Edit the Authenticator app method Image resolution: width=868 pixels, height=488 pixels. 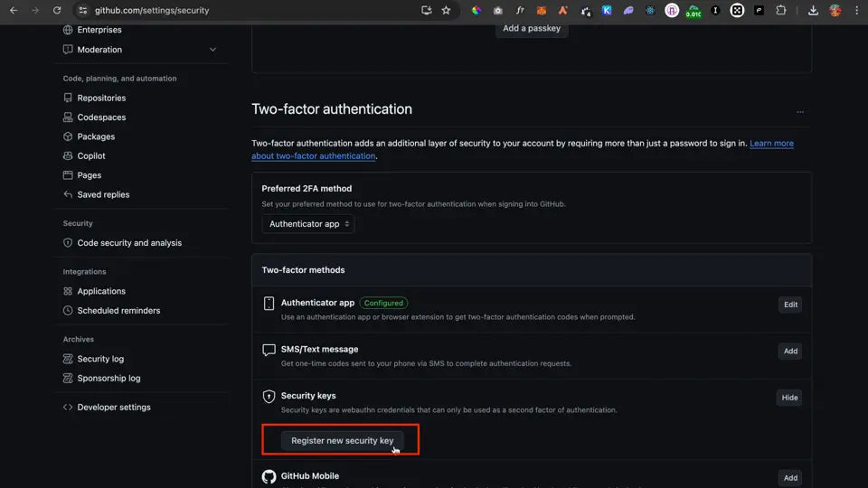click(790, 305)
